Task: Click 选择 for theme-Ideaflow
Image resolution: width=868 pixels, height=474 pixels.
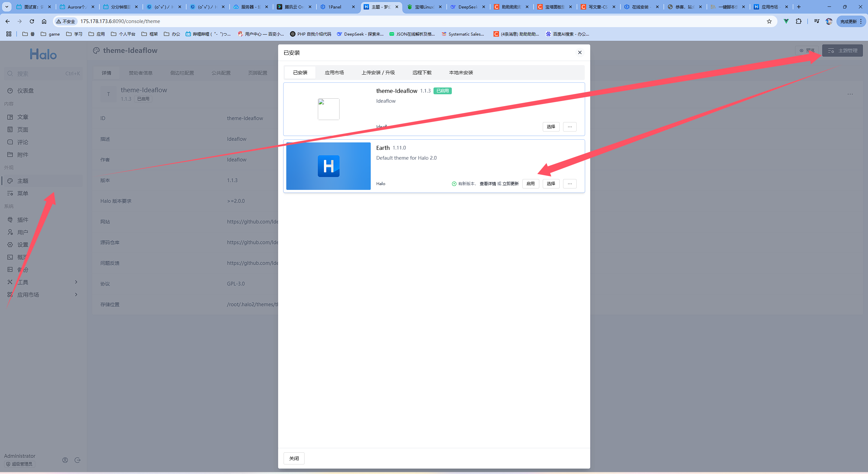Action: [551, 127]
